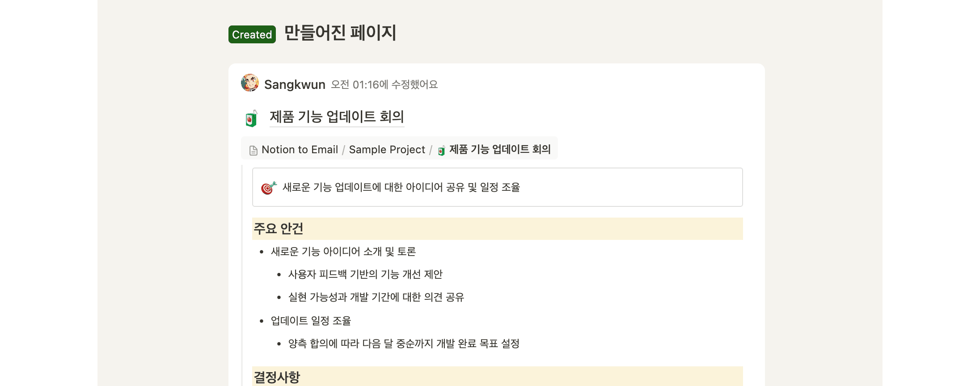Click the green Created badge
Viewport: 980px width, 386px height.
pos(252,34)
